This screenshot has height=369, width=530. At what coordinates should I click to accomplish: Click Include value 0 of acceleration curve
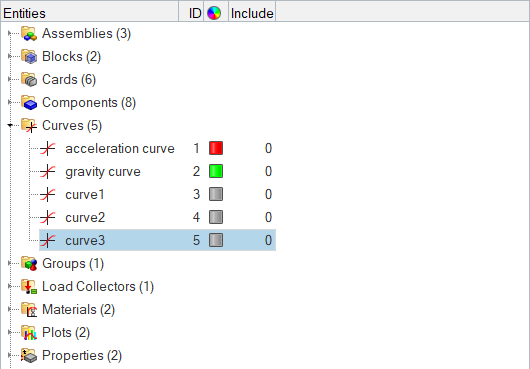[268, 148]
